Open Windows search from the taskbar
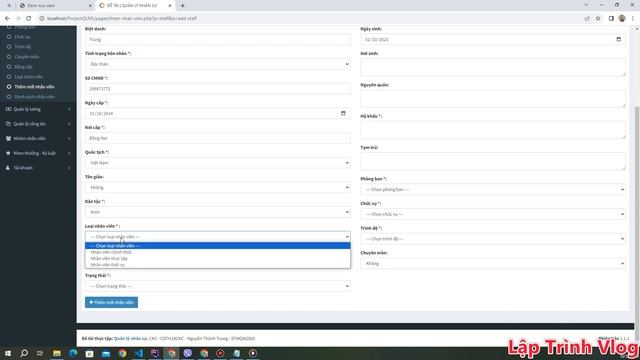This screenshot has width=640, height=360. (x=24, y=353)
